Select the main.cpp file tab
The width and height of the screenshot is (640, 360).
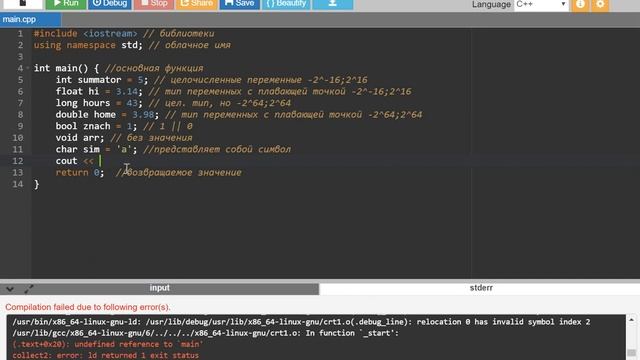30,20
